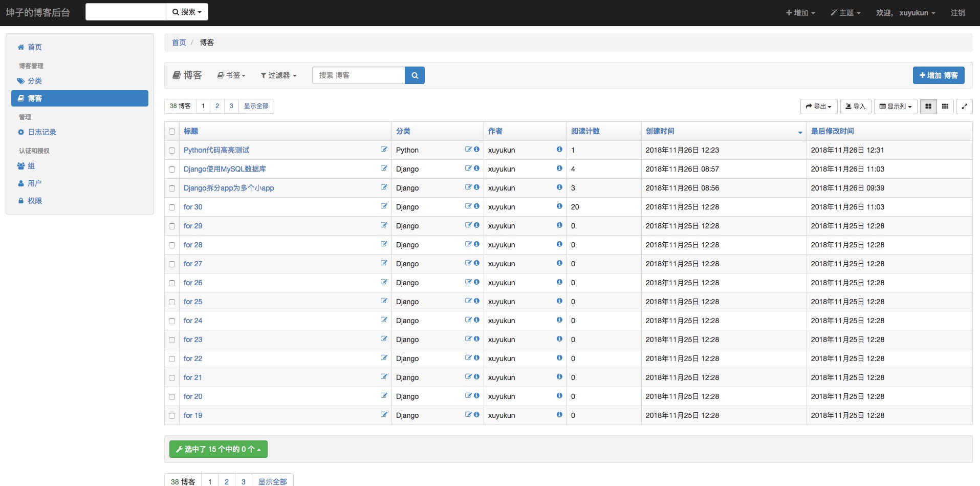Open the 导出 export dropdown

tap(819, 107)
